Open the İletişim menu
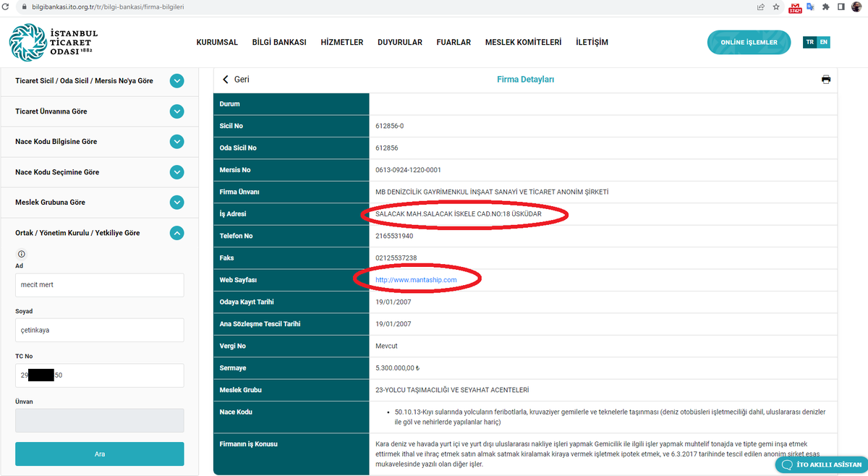The width and height of the screenshot is (868, 476). (592, 43)
